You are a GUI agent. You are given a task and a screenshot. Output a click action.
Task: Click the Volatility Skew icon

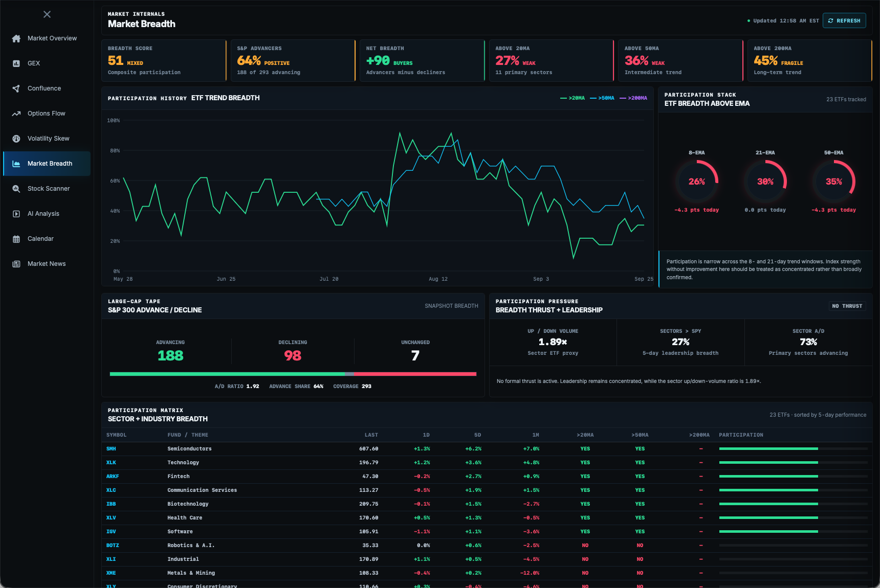(16, 139)
